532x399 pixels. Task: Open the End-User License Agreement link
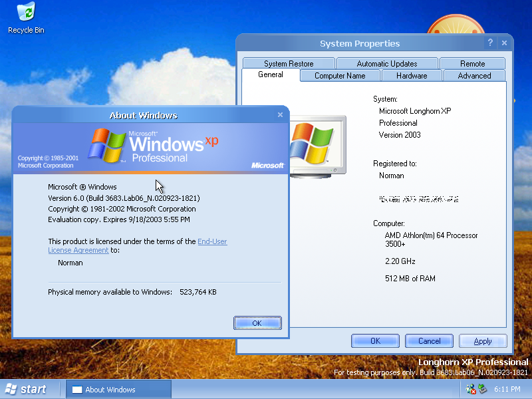click(x=211, y=242)
